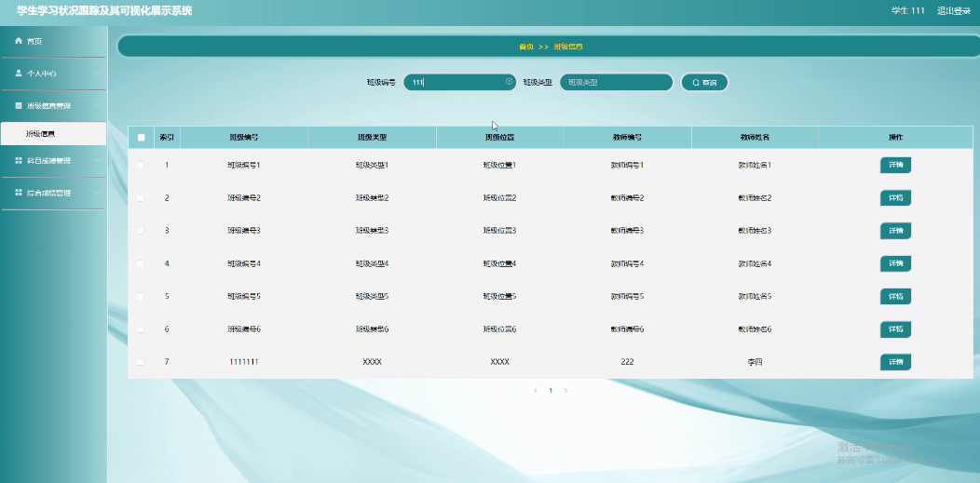Focus the 班级编号 input containing 111

click(x=459, y=83)
